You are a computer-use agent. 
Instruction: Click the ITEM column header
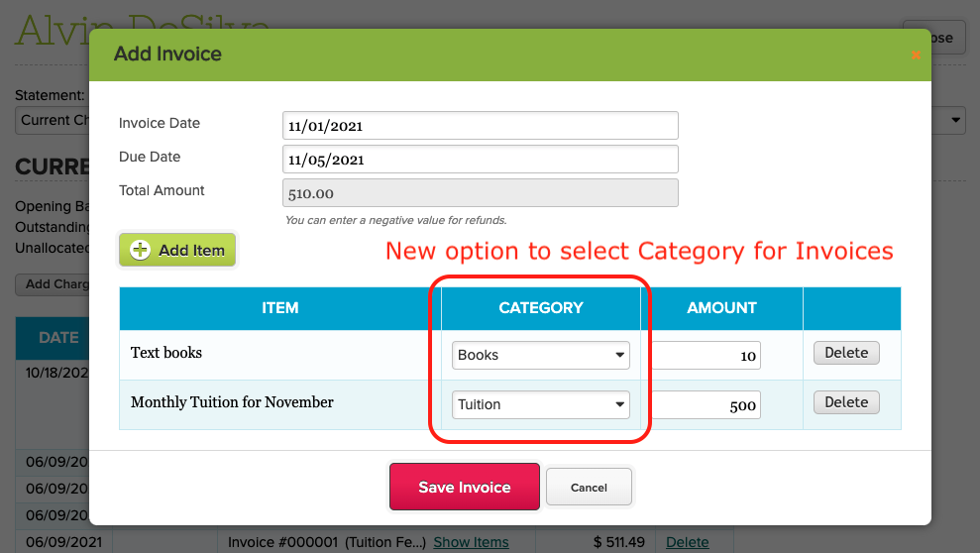point(280,308)
